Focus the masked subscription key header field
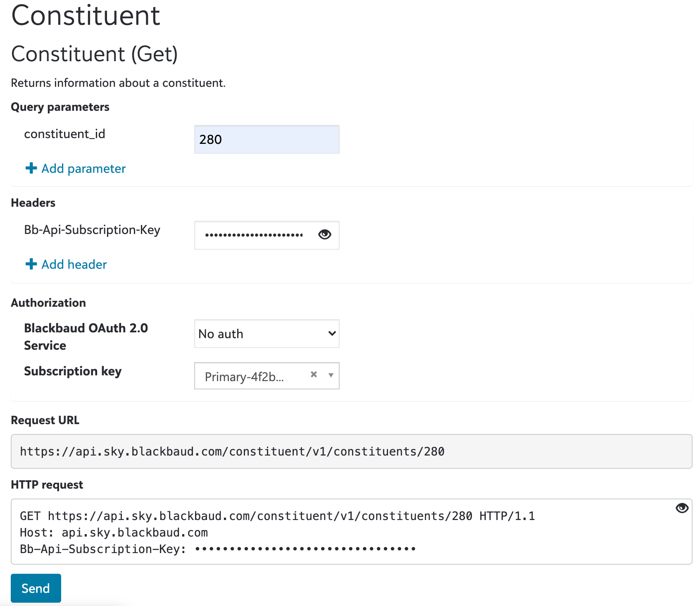Screen dimensions: 700x606 tap(254, 235)
